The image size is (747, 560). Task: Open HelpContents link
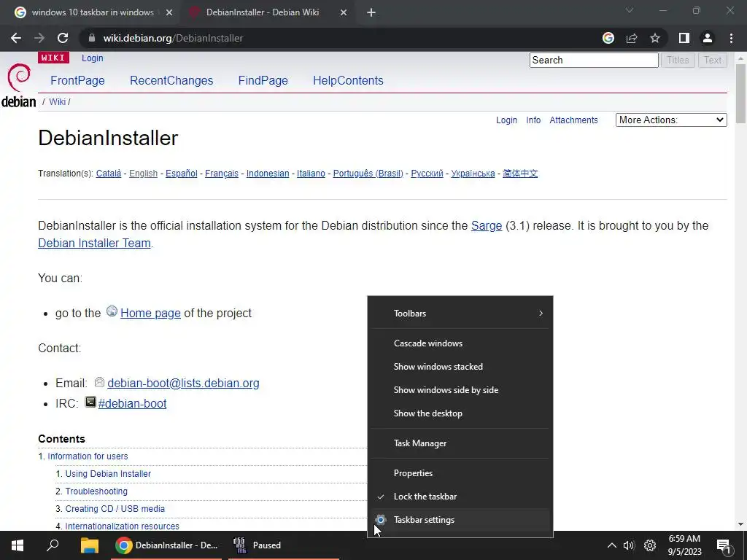click(348, 80)
